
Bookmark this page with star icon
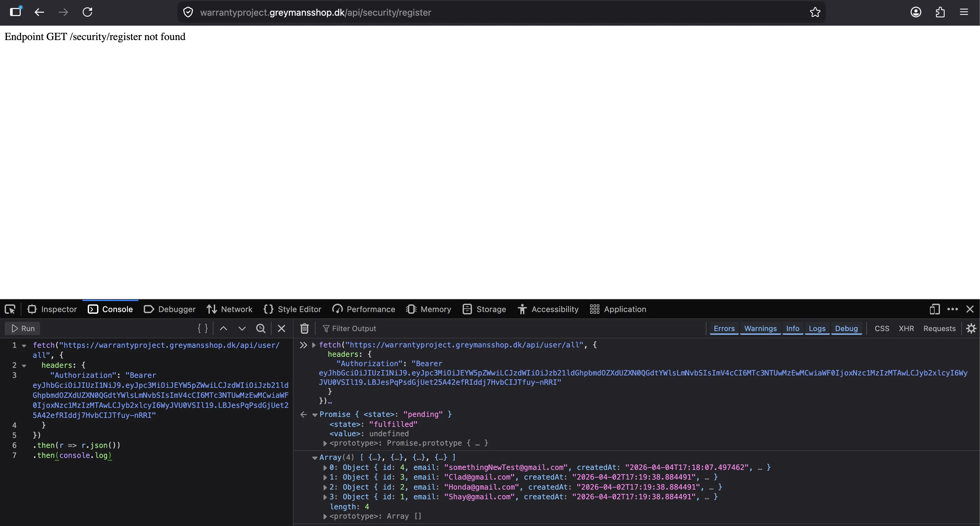pyautogui.click(x=815, y=12)
